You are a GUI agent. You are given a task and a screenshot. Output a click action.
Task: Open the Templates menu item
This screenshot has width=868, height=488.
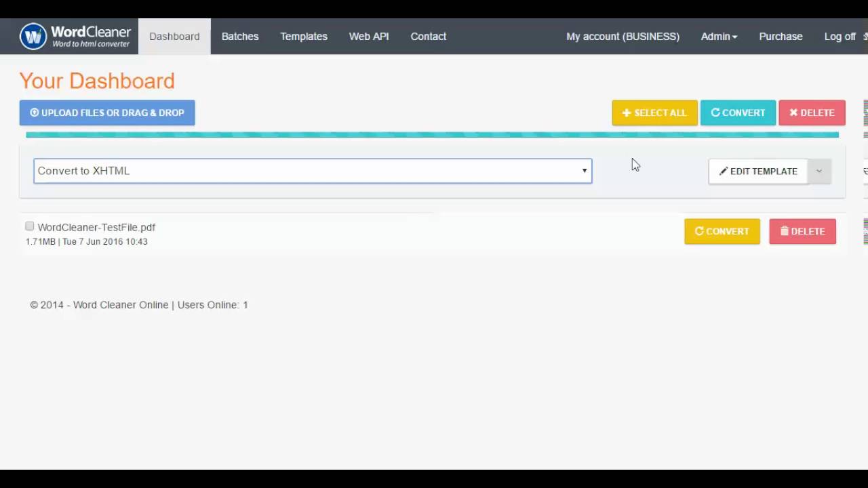(304, 37)
